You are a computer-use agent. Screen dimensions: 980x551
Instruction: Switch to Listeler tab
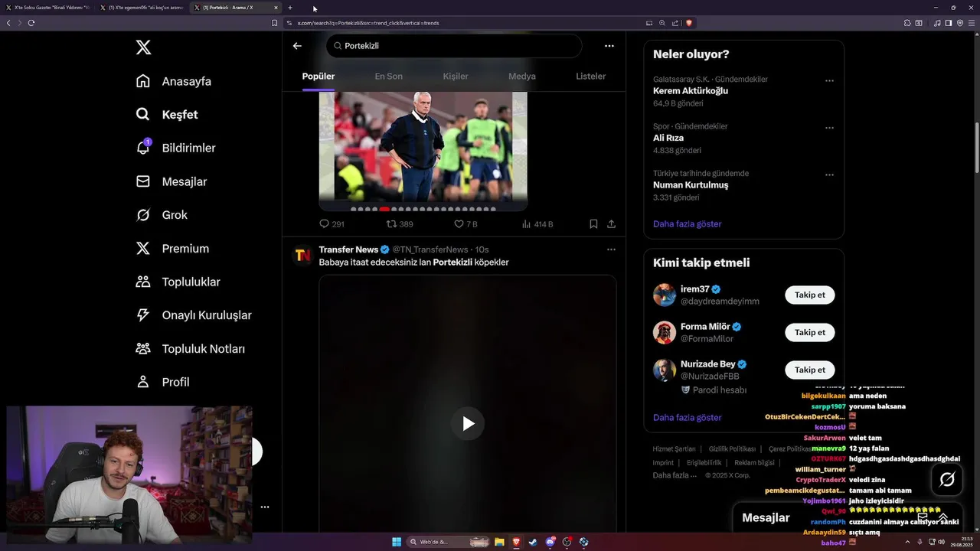(x=590, y=77)
